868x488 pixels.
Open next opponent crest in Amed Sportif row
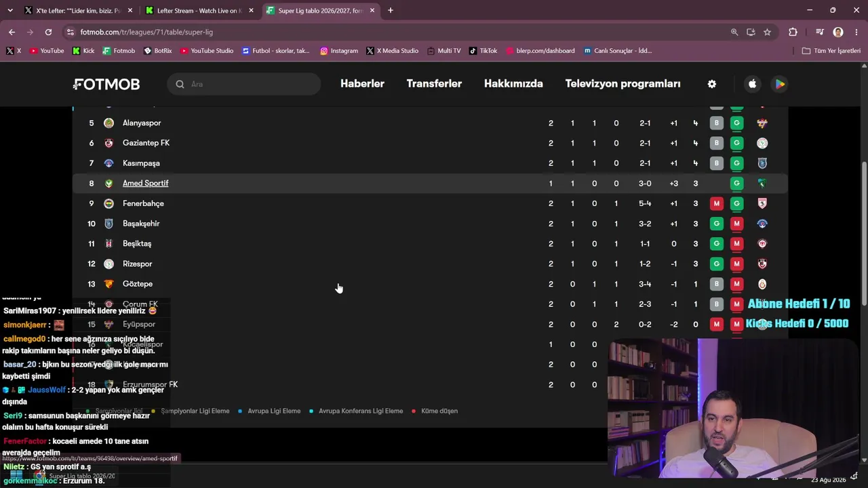click(762, 183)
